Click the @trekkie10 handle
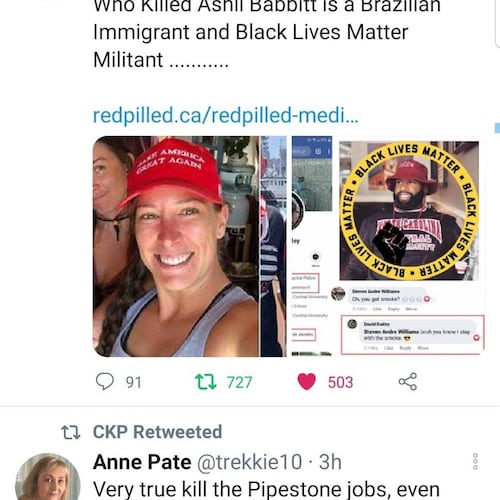500x500 pixels. [x=250, y=462]
